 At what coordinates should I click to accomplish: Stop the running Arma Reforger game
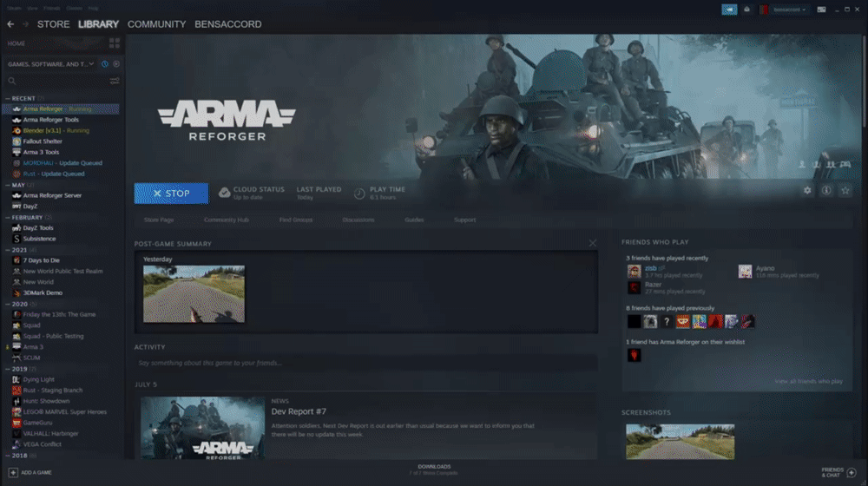point(171,194)
